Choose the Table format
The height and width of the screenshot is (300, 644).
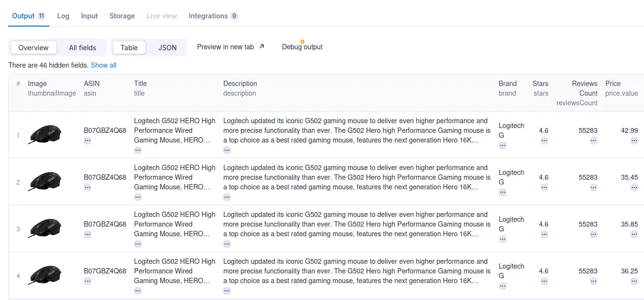pyautogui.click(x=129, y=47)
